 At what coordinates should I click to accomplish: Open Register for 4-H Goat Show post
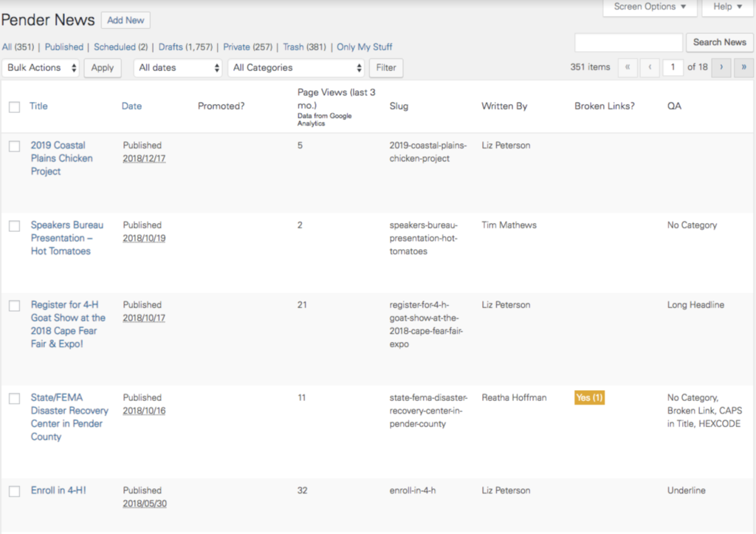point(68,324)
